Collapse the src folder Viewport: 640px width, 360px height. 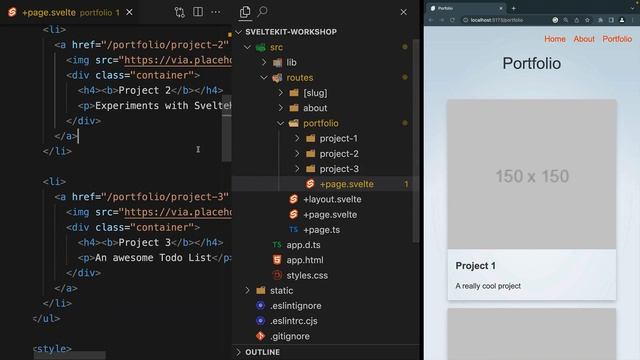point(247,47)
